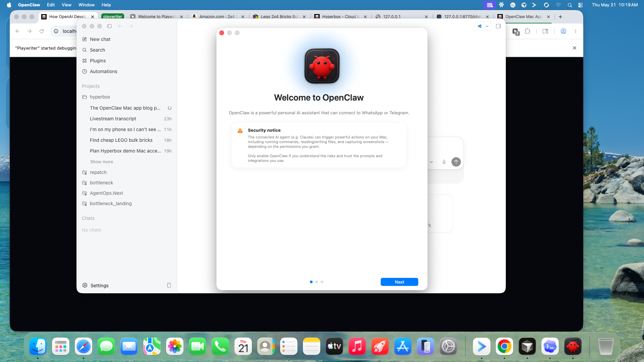The image size is (644, 362).
Task: Click the Search magnifier icon in sidebar
Action: pyautogui.click(x=85, y=50)
